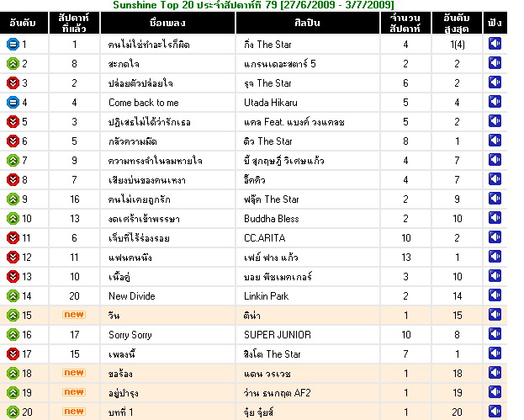Click speaker icon for Come back to me
524x420 pixels.
(x=495, y=102)
